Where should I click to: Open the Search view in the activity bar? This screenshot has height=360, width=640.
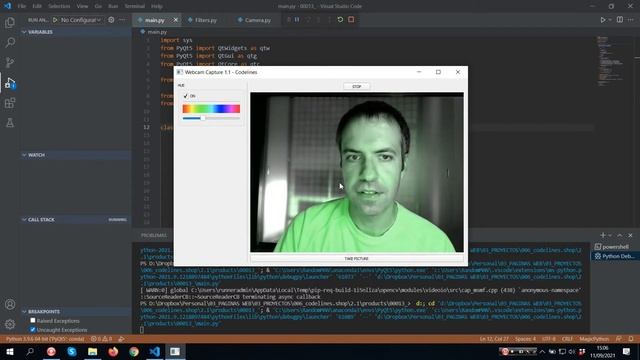(x=10, y=42)
